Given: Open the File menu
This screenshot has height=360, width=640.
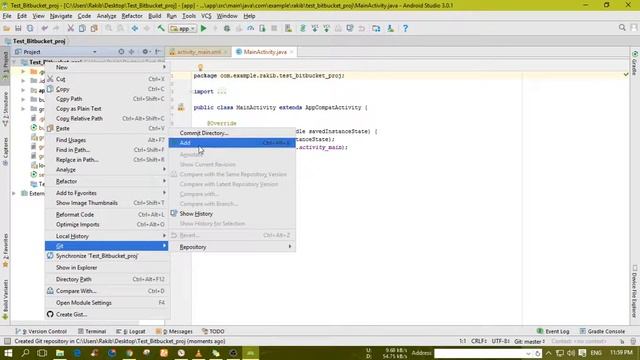Looking at the screenshot, I should point(7,16).
